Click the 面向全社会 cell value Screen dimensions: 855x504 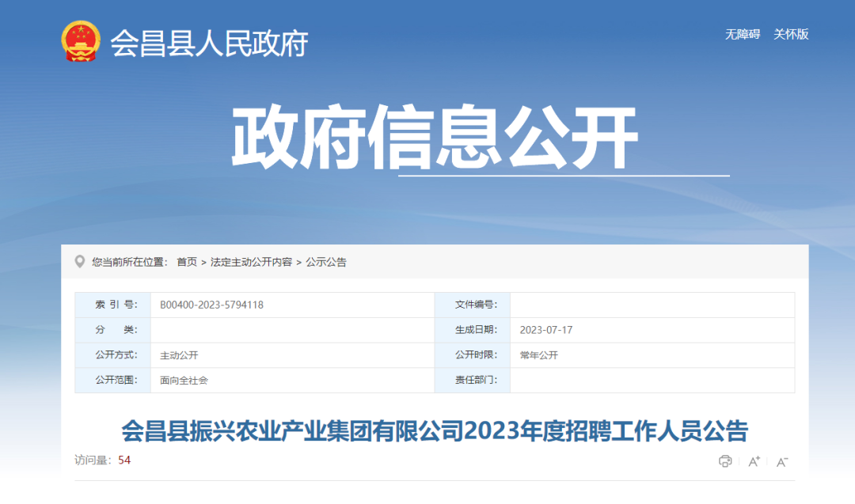184,381
